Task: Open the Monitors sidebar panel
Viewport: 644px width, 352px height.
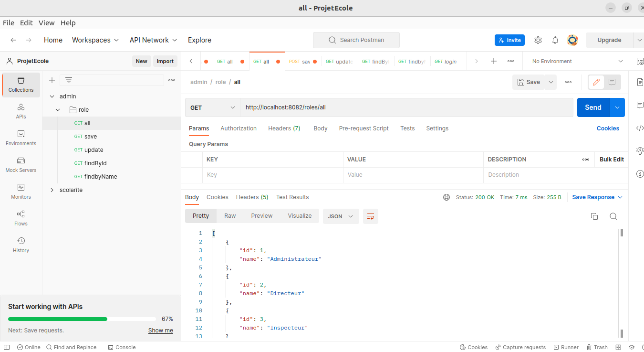Action: click(x=21, y=192)
